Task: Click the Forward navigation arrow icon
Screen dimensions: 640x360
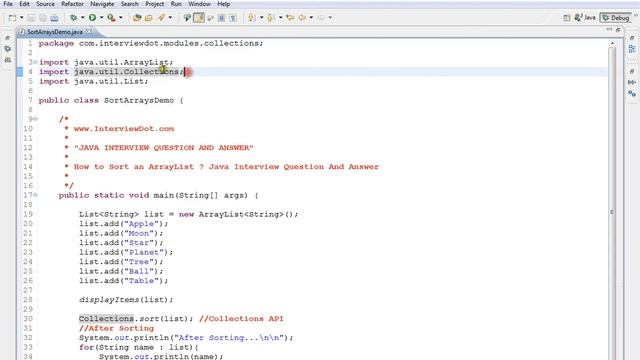Action: (321, 18)
